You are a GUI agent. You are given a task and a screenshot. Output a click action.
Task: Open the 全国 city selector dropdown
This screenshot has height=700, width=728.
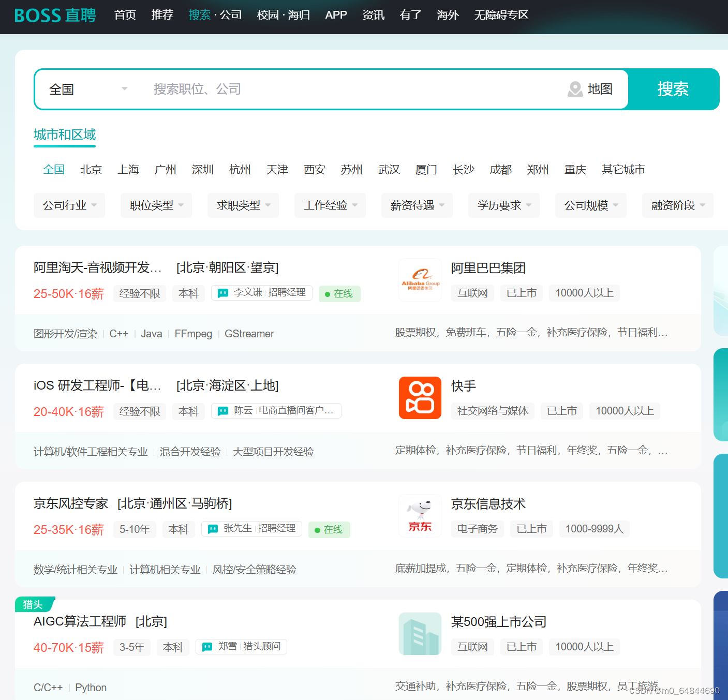pyautogui.click(x=87, y=89)
